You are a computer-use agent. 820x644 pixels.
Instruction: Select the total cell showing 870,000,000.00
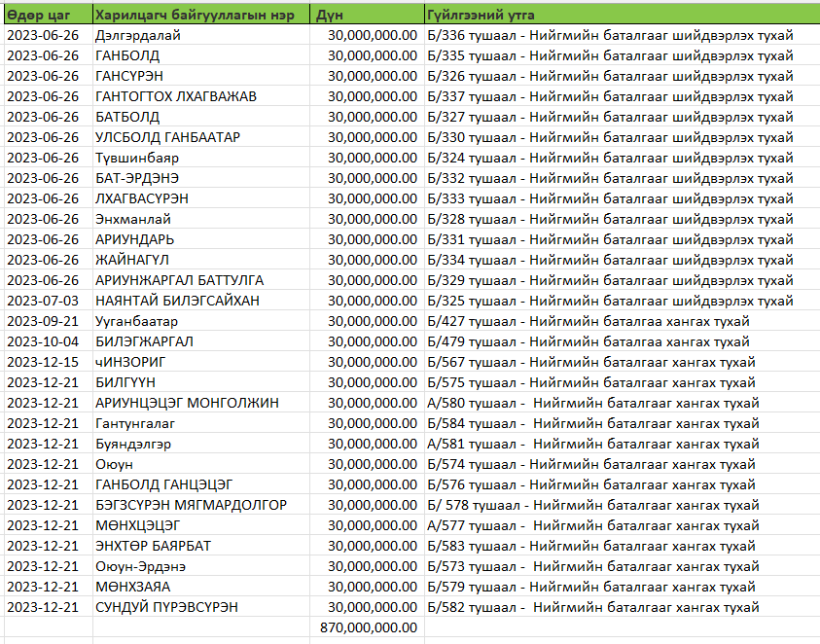point(368,627)
